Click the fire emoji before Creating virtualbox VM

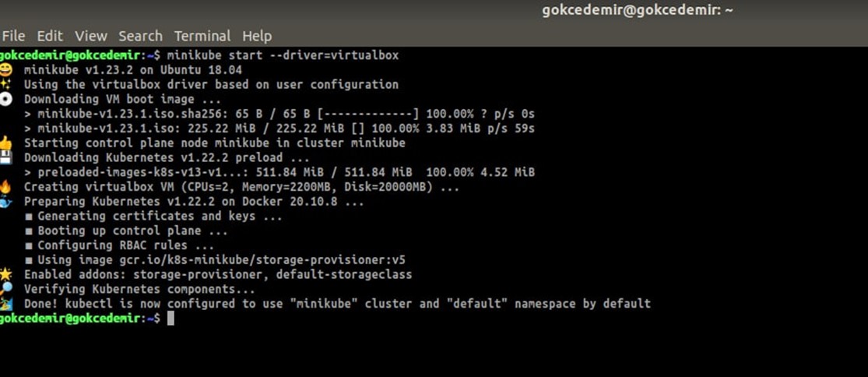[5, 187]
